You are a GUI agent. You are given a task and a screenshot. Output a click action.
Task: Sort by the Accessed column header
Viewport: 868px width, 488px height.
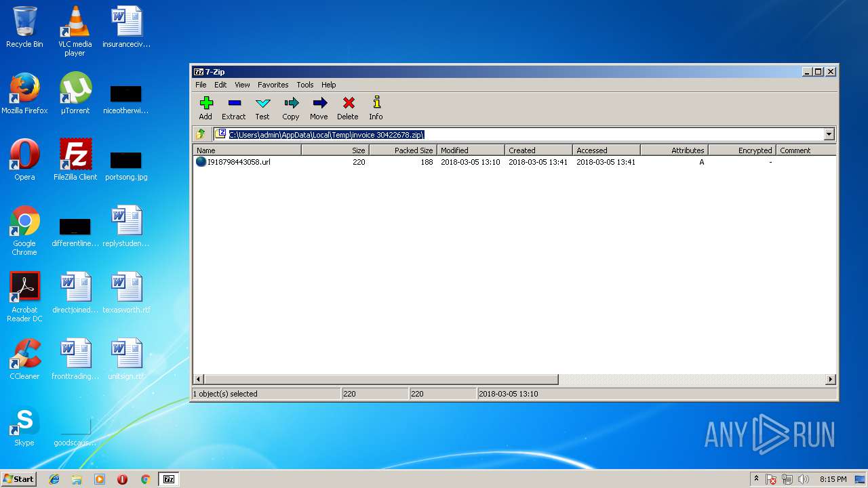606,150
